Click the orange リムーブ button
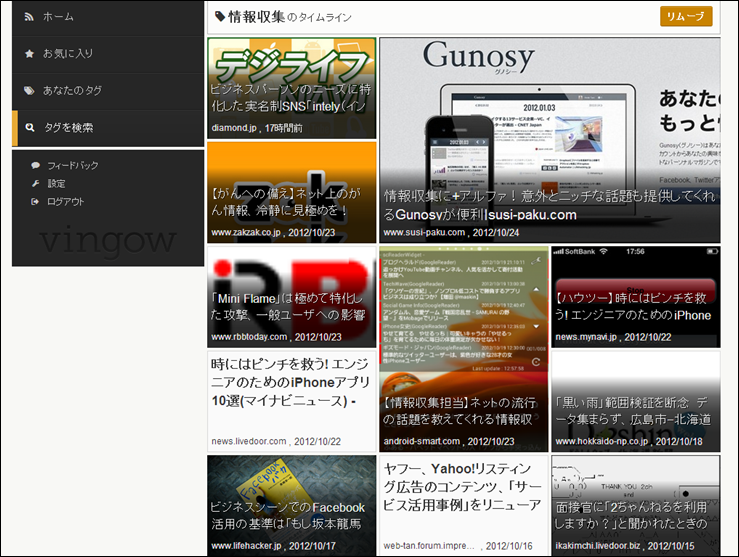The image size is (739, 557). [686, 16]
